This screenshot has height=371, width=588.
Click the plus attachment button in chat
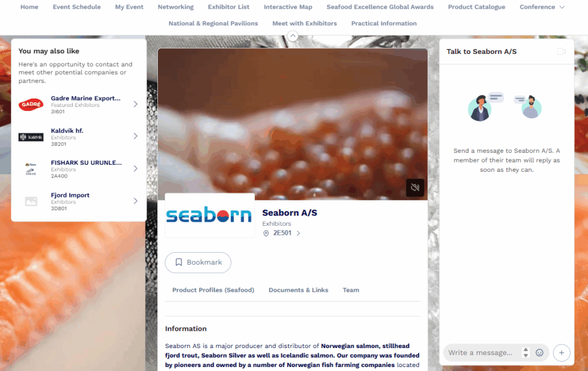pos(562,353)
